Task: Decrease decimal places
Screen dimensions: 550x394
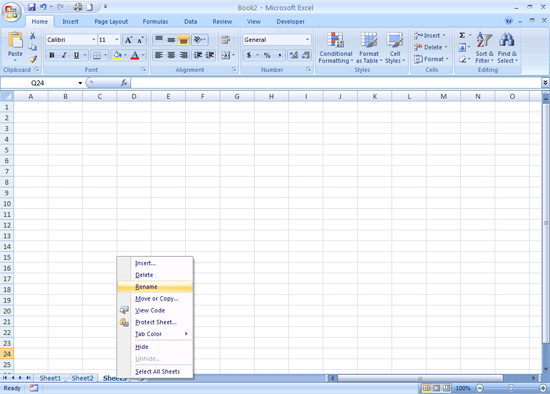Action: pos(306,55)
